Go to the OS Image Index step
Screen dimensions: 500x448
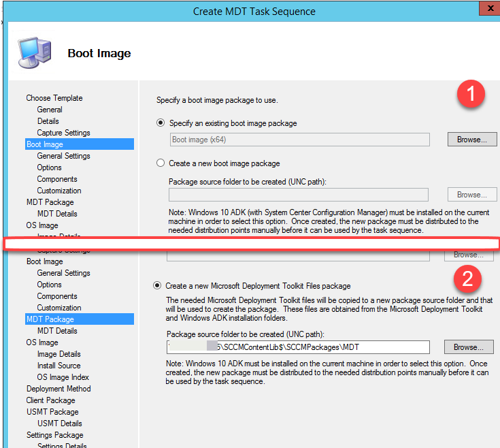(63, 377)
